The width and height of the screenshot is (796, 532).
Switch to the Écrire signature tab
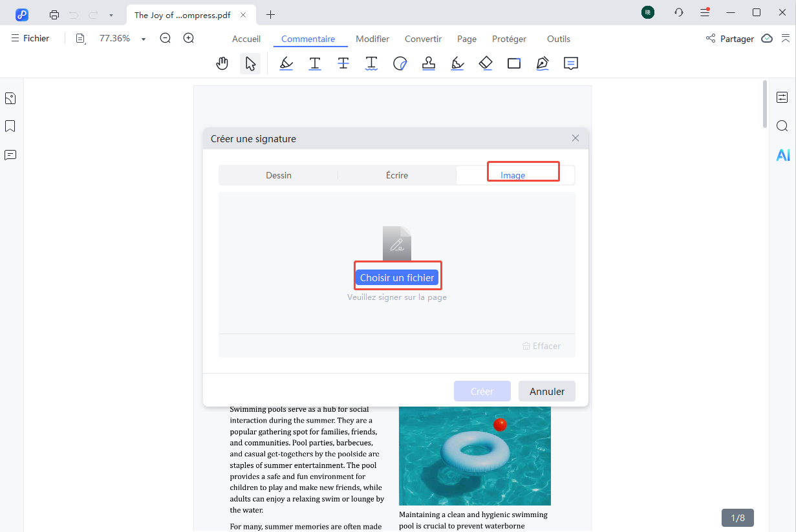click(x=396, y=175)
